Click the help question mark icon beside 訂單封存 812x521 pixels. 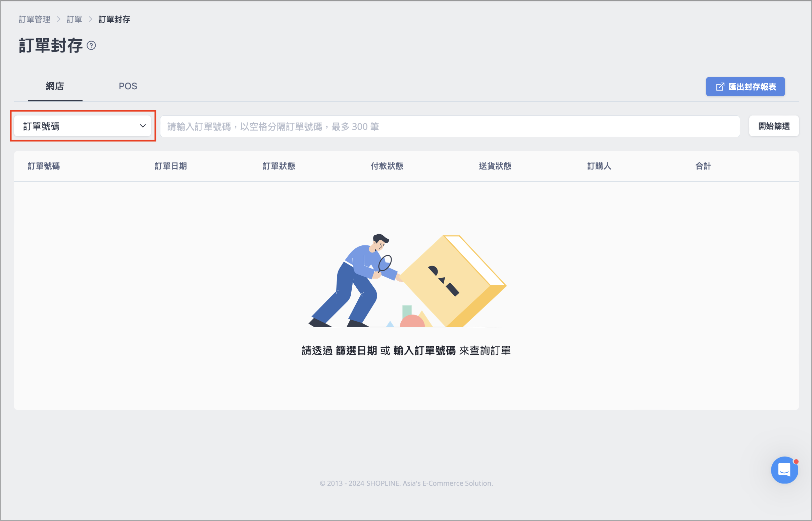click(91, 45)
